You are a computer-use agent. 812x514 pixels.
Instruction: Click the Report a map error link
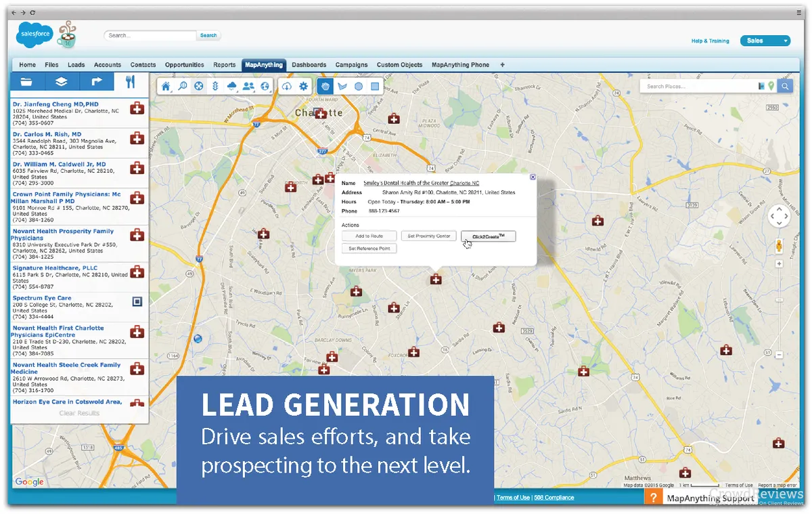tap(777, 486)
